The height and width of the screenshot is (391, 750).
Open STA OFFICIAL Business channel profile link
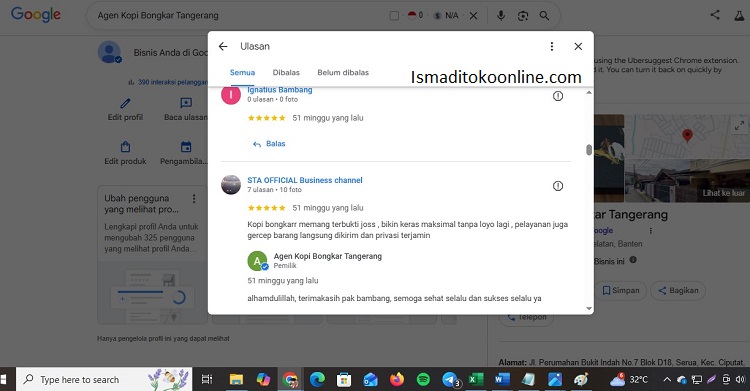[305, 180]
